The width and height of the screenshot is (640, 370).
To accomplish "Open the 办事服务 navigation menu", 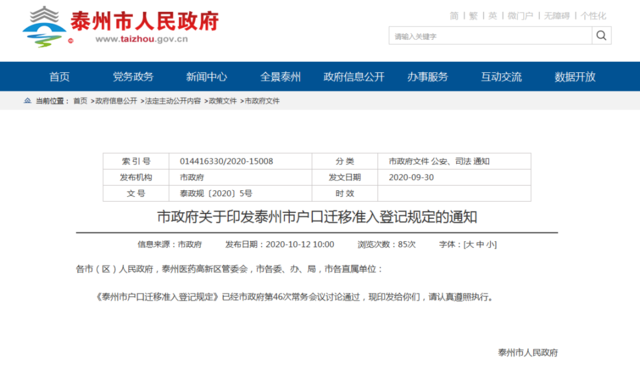I will click(x=427, y=77).
